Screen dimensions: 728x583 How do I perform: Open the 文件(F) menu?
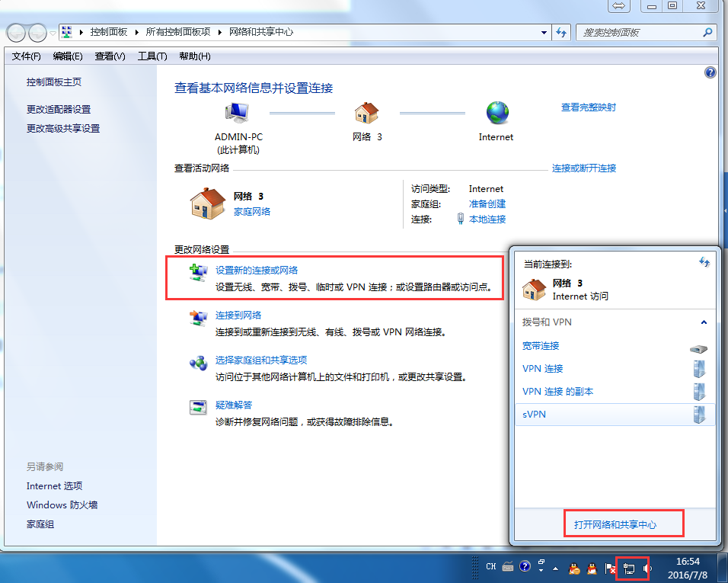click(27, 56)
